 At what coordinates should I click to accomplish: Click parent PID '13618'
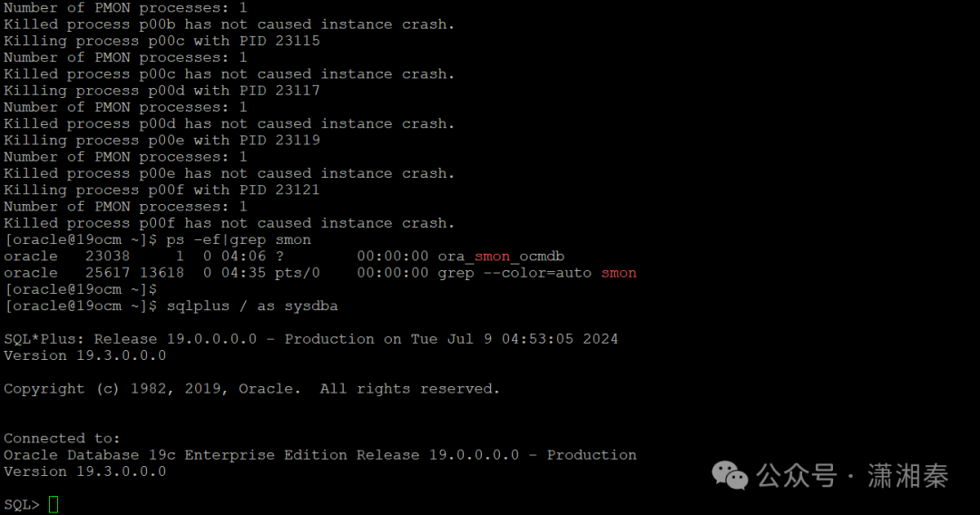pyautogui.click(x=162, y=273)
